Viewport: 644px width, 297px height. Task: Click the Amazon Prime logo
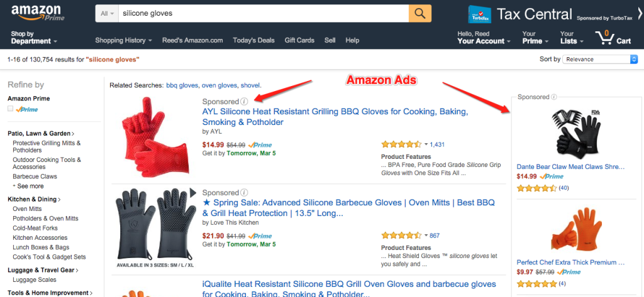click(38, 13)
